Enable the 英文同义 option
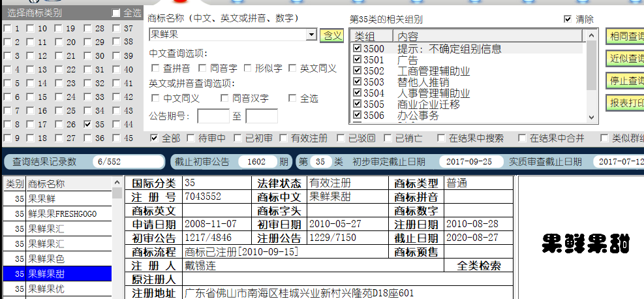Viewport: 644px width, 299px height. 292,68
